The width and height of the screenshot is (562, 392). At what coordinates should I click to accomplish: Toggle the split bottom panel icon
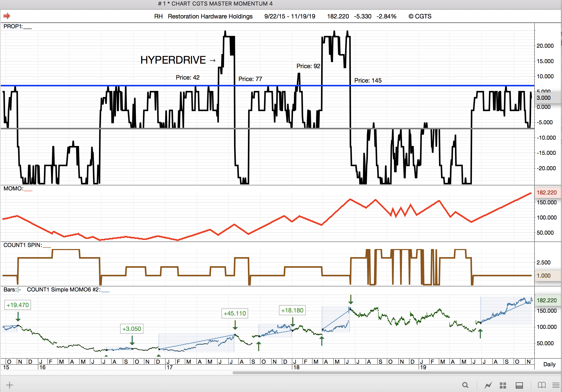(x=519, y=385)
